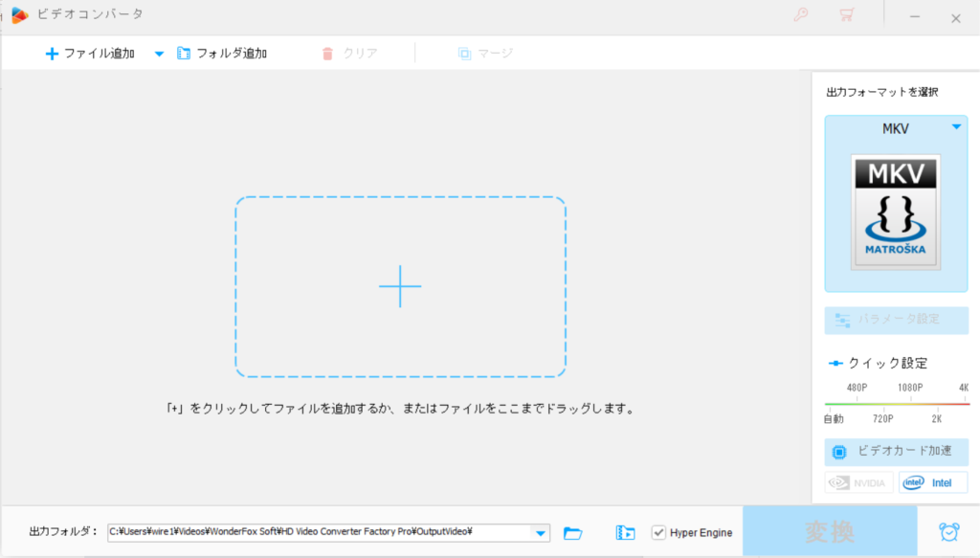The image size is (980, 558).
Task: Open the shopping cart icon
Action: [x=846, y=15]
